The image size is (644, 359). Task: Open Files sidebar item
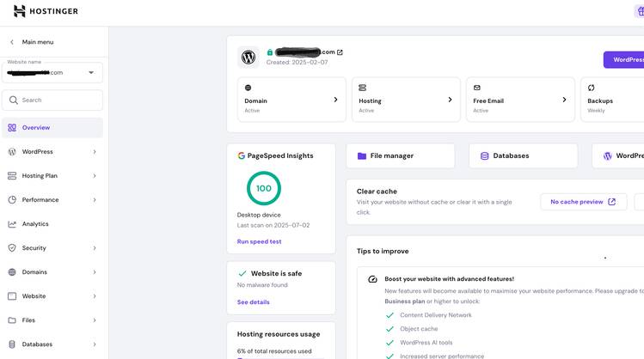coord(52,320)
